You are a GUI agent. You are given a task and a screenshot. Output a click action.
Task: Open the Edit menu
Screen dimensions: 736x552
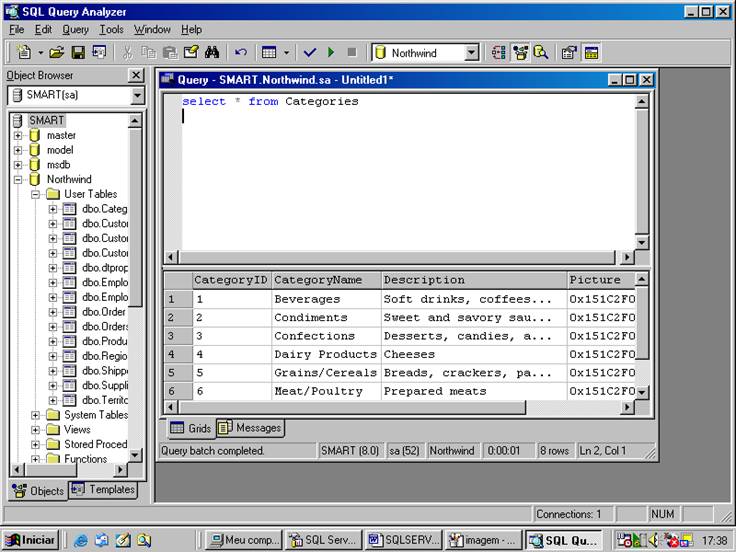click(43, 30)
